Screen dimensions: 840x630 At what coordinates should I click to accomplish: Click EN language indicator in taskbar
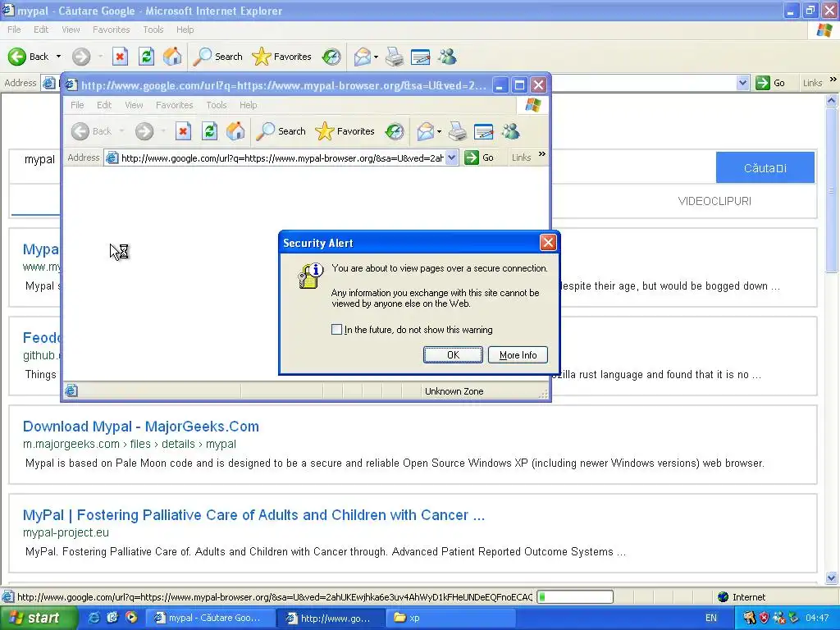coord(711,618)
